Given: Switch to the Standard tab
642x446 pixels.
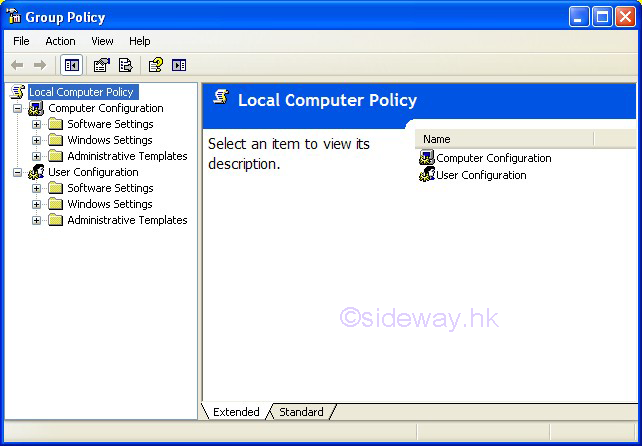Looking at the screenshot, I should (x=301, y=412).
